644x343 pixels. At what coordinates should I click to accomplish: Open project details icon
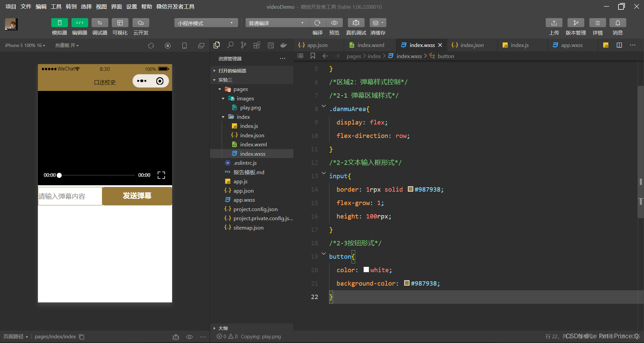tap(597, 23)
